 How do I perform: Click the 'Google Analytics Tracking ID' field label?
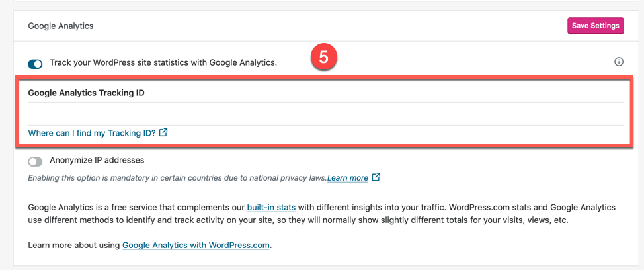pos(86,93)
